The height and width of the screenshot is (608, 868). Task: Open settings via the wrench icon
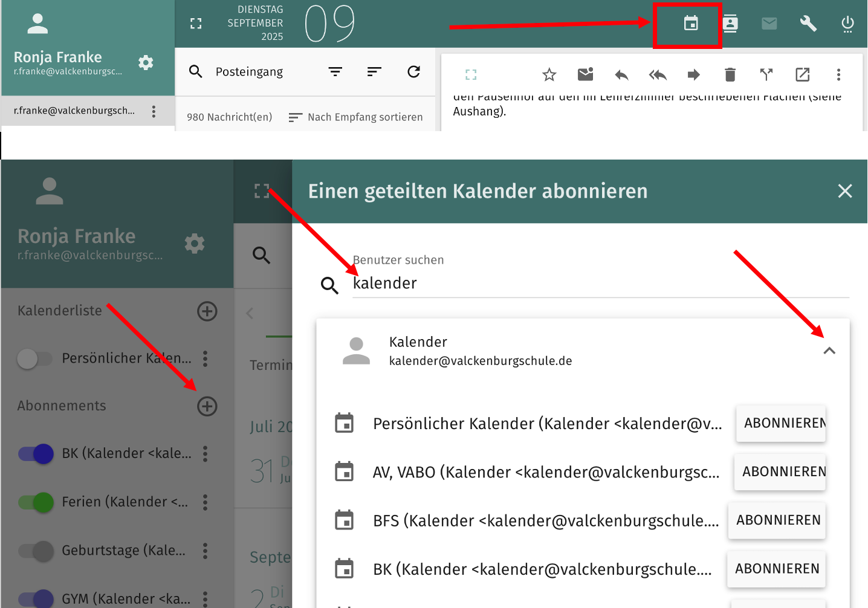click(808, 24)
